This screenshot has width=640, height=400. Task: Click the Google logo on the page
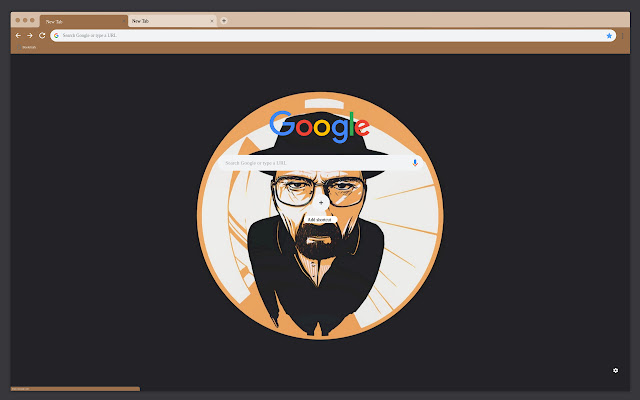coord(320,127)
